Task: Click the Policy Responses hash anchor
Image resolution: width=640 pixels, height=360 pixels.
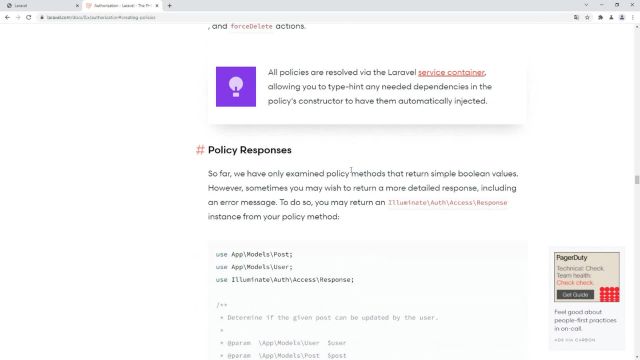Action: 200,150
